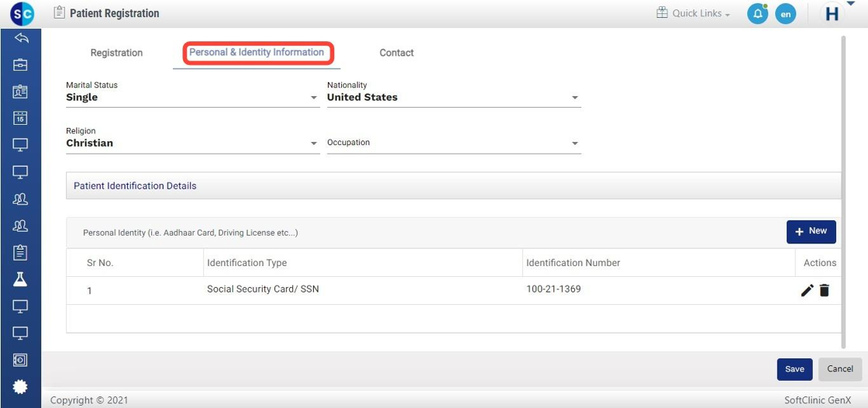Change language using the en badge

click(x=786, y=14)
